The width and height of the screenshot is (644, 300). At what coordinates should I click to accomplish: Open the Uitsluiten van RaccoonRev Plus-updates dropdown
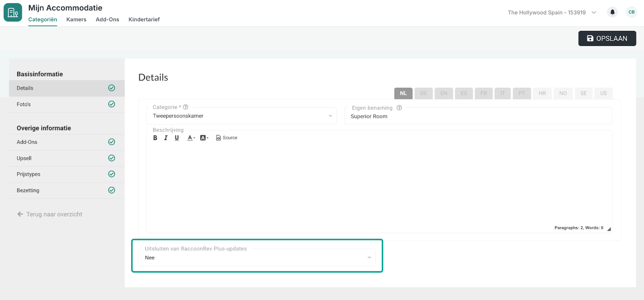(x=257, y=258)
